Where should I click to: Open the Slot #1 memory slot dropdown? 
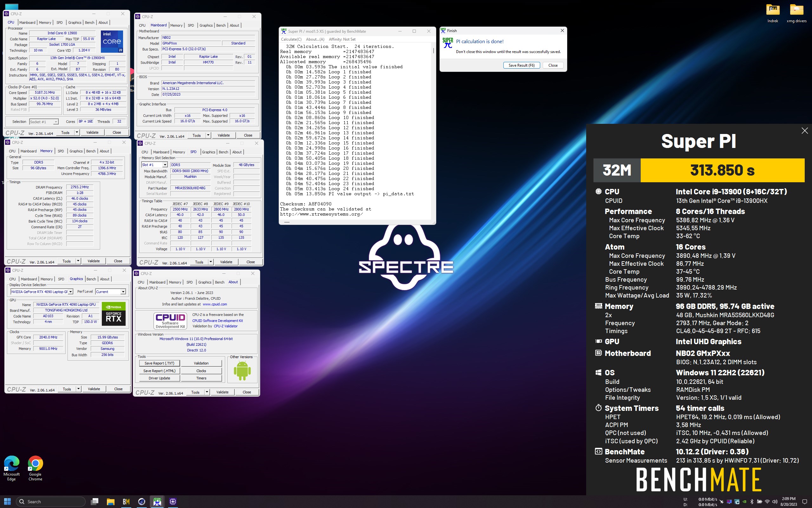click(x=165, y=165)
